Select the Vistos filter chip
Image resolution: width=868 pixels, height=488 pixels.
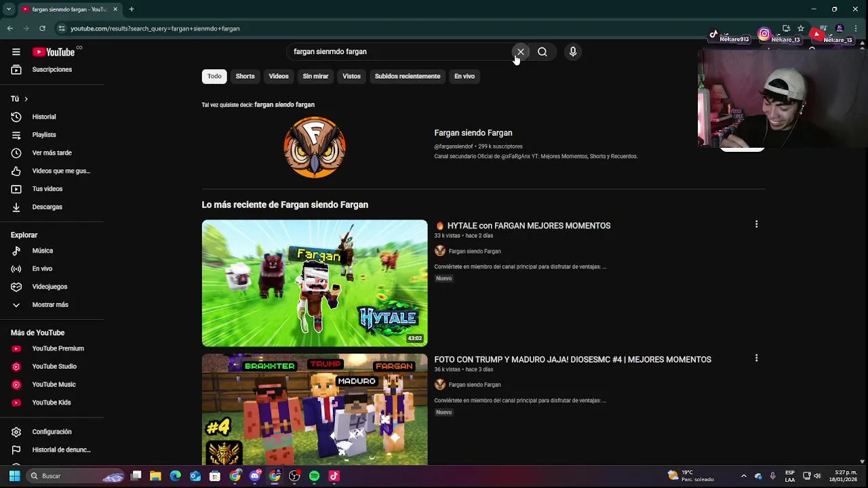point(351,76)
